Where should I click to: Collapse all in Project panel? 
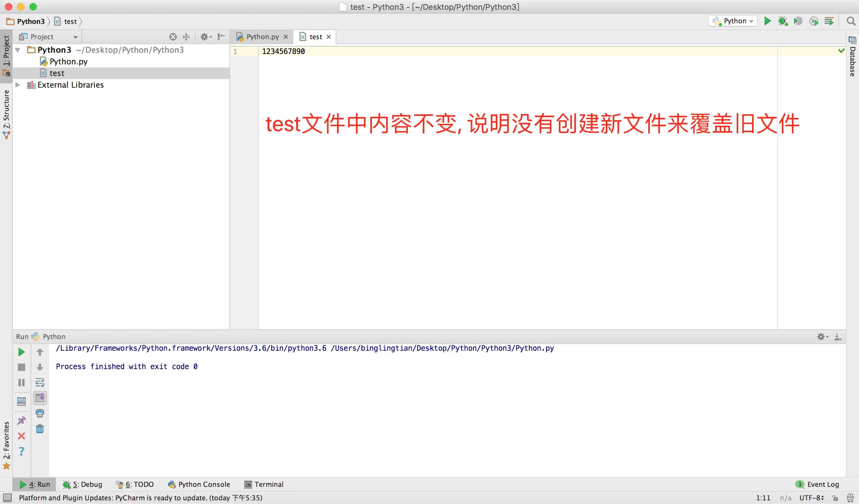(x=186, y=37)
